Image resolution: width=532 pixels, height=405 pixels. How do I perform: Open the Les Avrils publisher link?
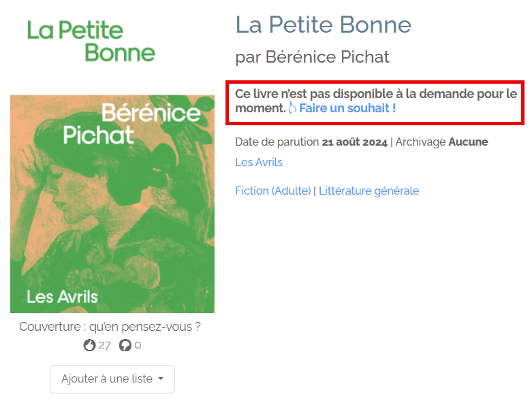point(259,162)
